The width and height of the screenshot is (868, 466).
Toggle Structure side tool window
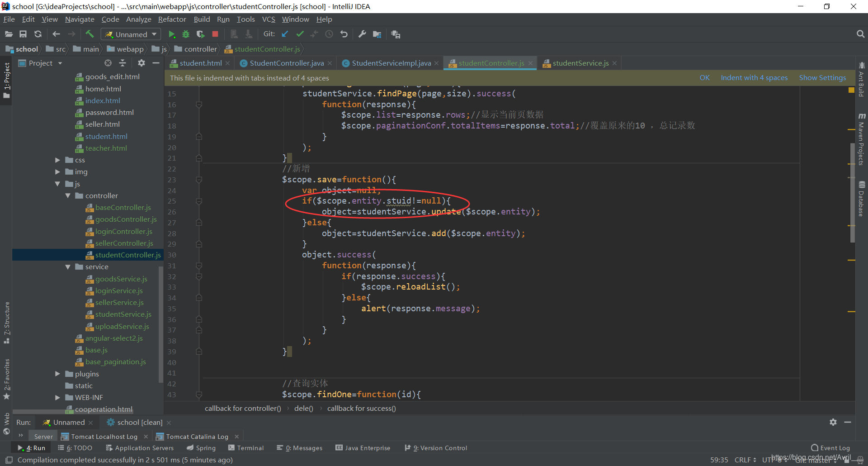click(x=6, y=323)
